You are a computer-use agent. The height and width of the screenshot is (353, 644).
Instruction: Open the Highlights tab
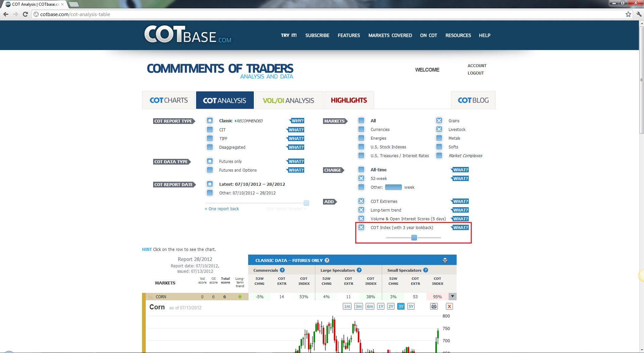[x=349, y=100]
